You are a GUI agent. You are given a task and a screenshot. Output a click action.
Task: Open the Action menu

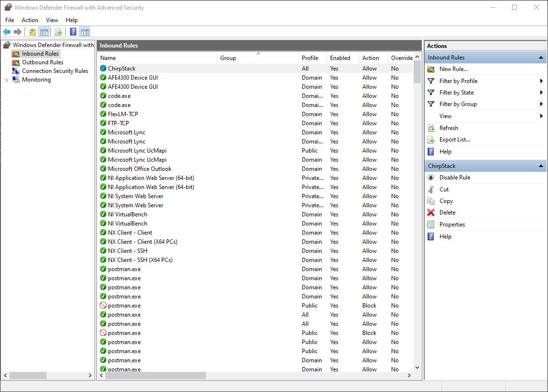coord(30,20)
